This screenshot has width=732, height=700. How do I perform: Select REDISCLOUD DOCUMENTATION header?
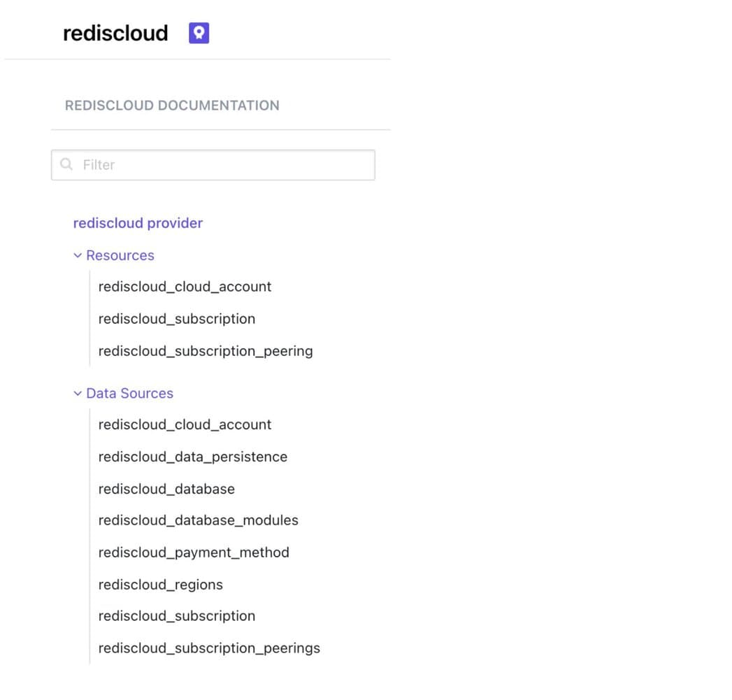tap(172, 105)
